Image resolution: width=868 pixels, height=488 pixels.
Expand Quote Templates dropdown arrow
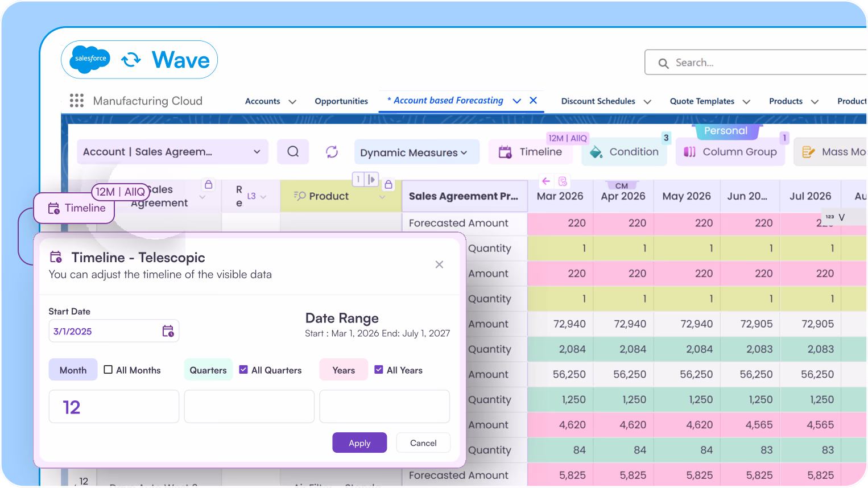[x=746, y=102]
